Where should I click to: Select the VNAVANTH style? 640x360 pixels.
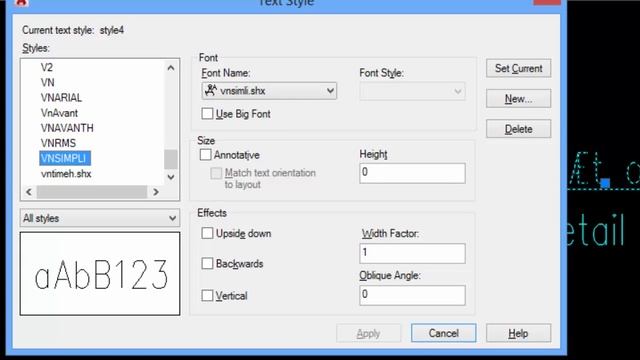pos(67,128)
